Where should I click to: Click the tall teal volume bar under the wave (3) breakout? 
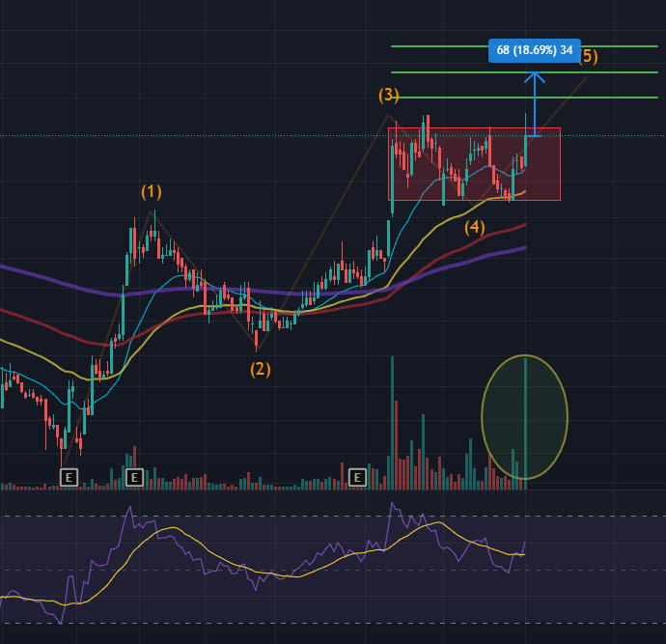pyautogui.click(x=392, y=423)
